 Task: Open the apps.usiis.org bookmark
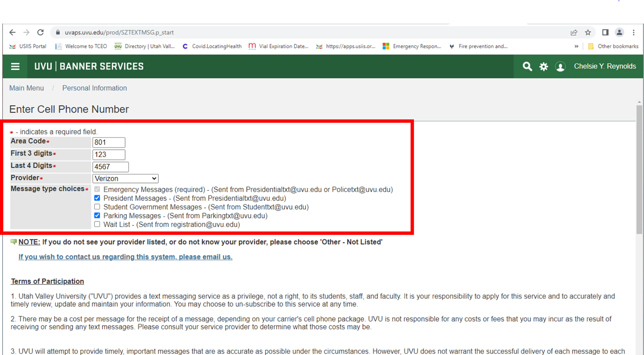click(346, 46)
